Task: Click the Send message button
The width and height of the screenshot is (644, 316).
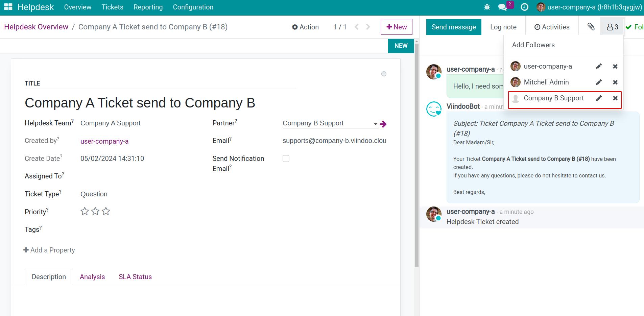Action: click(x=454, y=27)
